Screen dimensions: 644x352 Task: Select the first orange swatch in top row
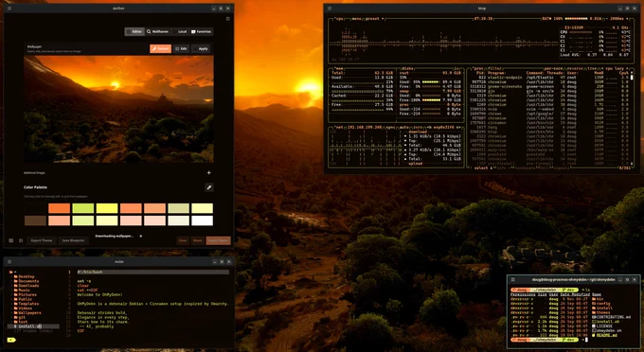pyautogui.click(x=59, y=208)
